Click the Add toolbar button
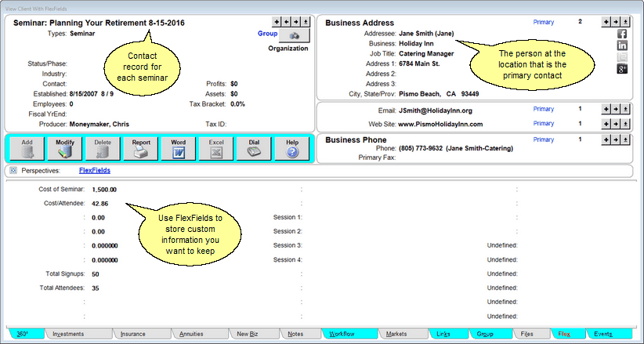Image resolution: width=644 pixels, height=344 pixels. pos(27,148)
